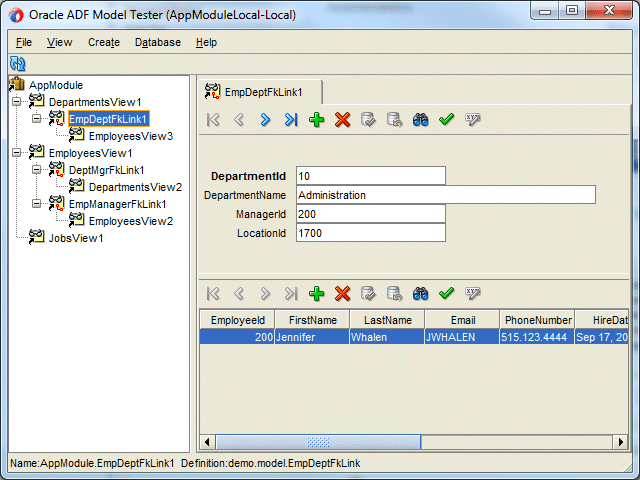Validate with upper green checkmark icon

(447, 119)
